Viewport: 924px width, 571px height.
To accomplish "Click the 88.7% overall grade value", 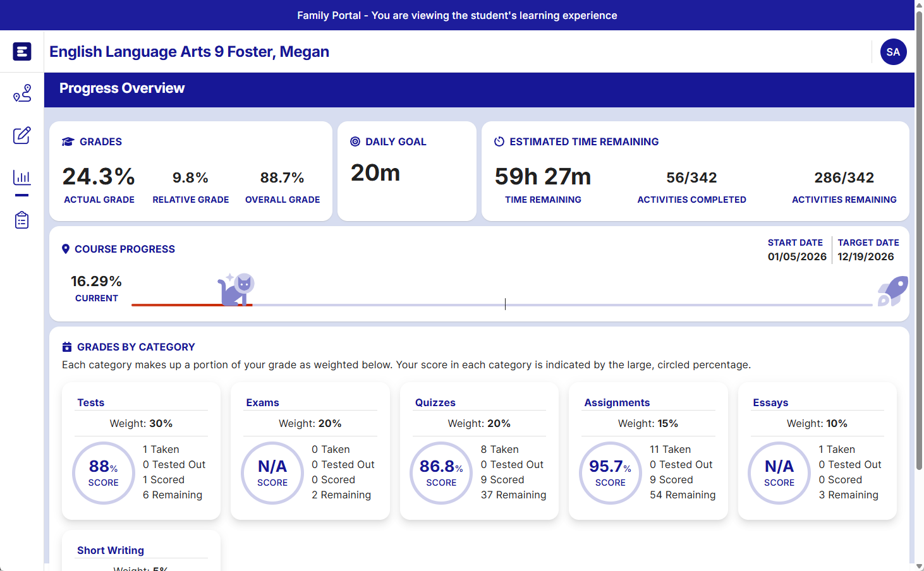I will point(283,178).
